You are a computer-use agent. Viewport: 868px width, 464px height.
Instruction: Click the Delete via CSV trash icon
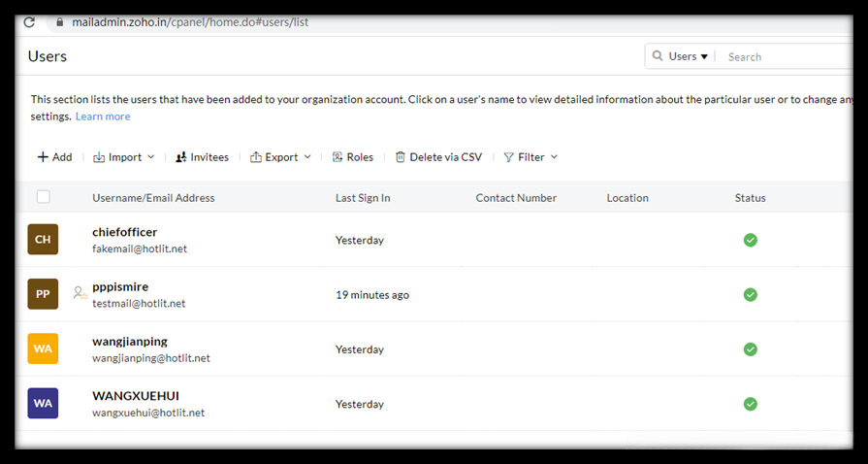pos(401,157)
